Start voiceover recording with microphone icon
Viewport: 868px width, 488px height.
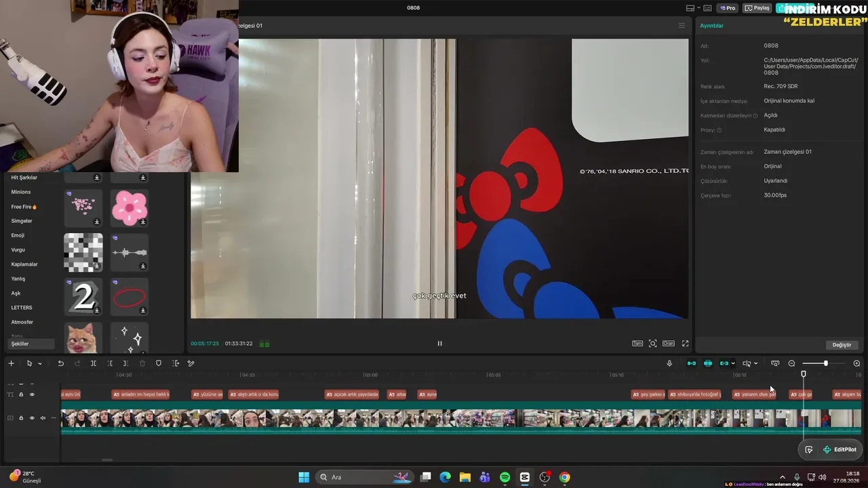click(x=669, y=363)
